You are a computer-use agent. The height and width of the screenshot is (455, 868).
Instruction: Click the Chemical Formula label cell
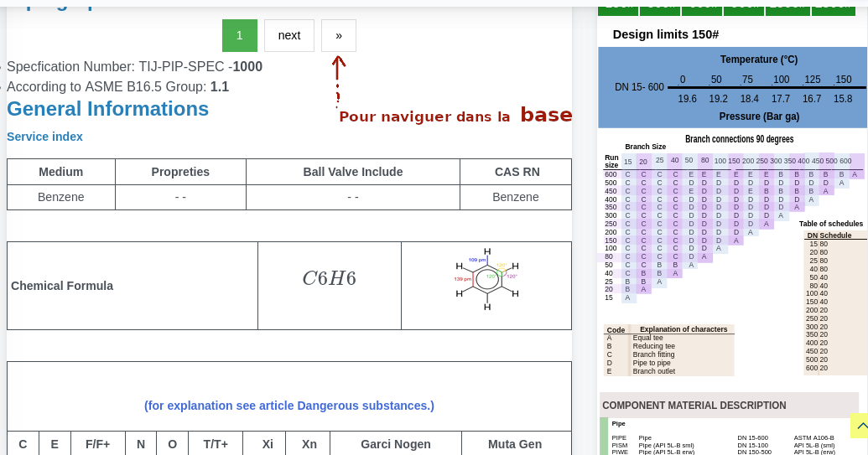[x=133, y=286]
